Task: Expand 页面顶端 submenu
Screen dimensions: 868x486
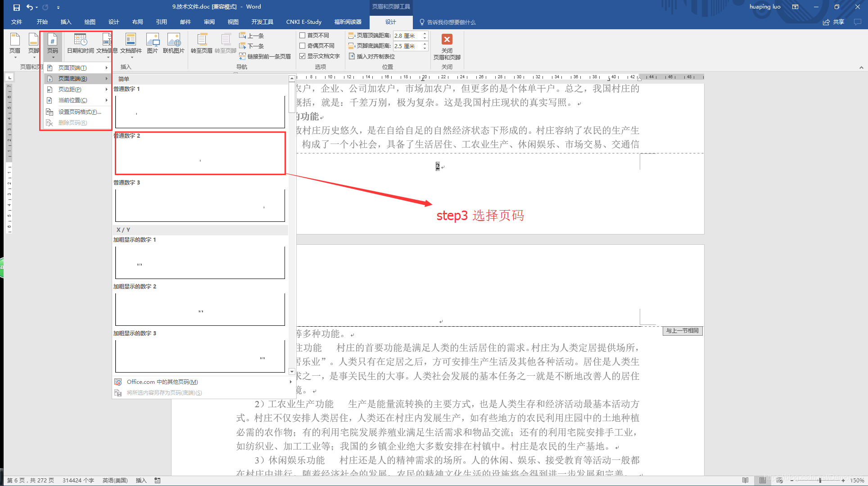Action: click(77, 67)
